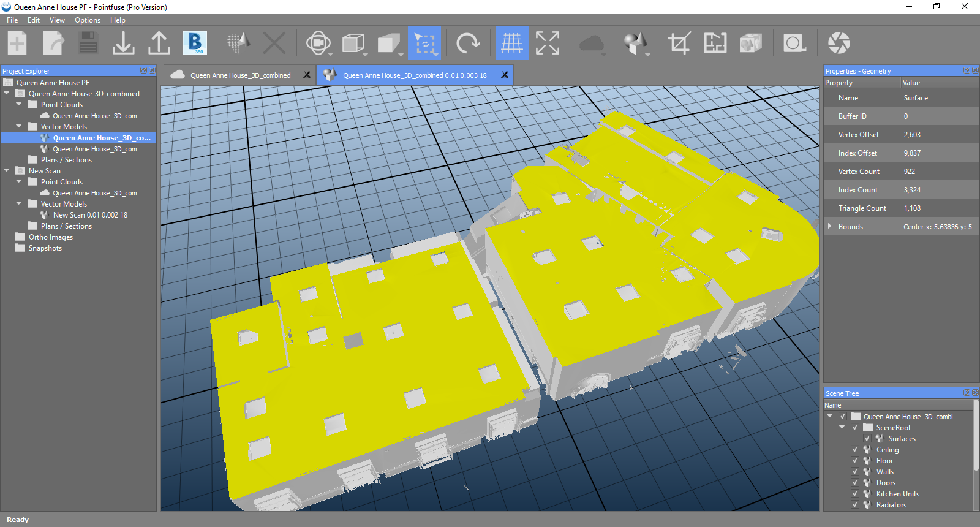
Task: Collapse Point Clouds under New Scan
Action: 19,182
